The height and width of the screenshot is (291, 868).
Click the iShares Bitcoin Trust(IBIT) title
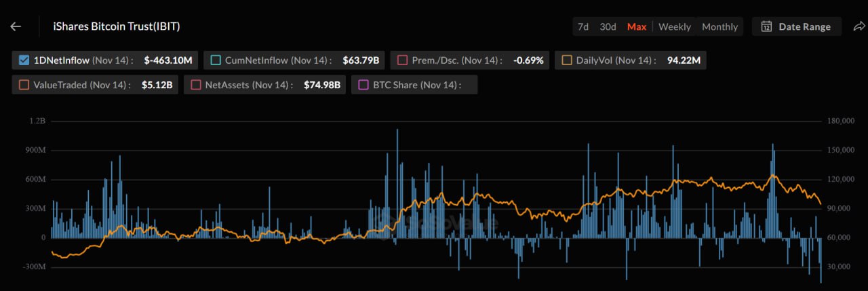[117, 26]
